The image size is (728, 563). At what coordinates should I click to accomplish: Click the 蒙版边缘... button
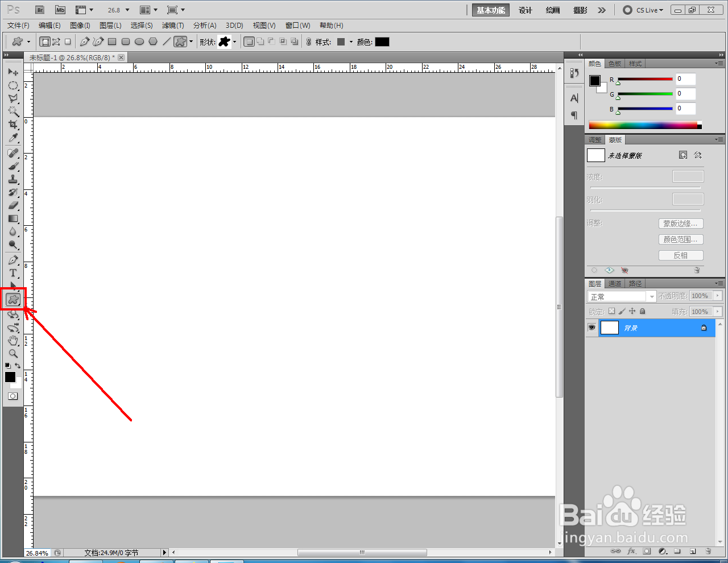pyautogui.click(x=681, y=223)
